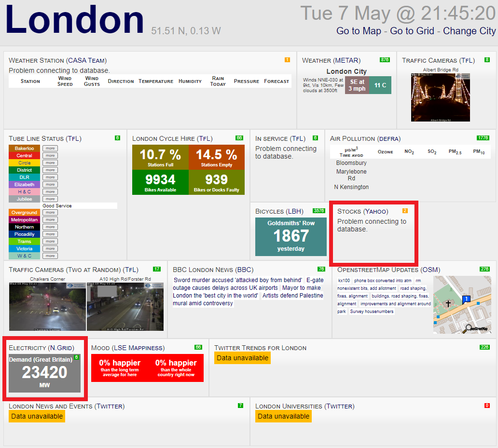Click 'more' next to Overground
Screen dimensions: 498x448
point(50,213)
